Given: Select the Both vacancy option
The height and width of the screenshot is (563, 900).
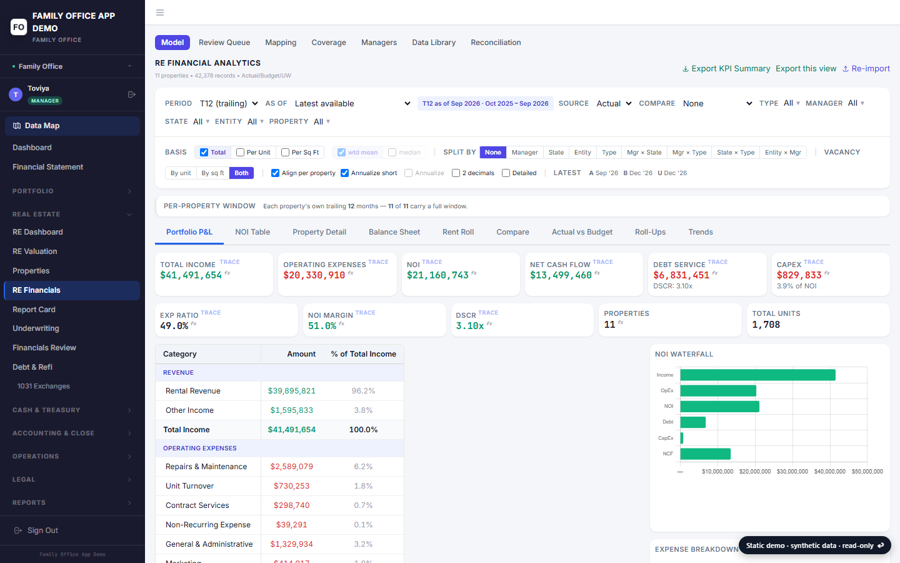Looking at the screenshot, I should [x=242, y=173].
